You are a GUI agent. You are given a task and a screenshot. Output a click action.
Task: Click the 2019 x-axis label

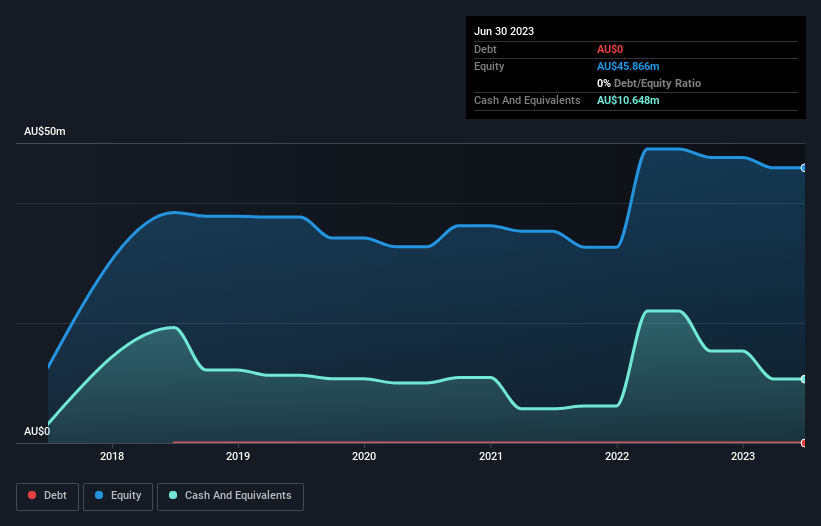[x=238, y=456]
